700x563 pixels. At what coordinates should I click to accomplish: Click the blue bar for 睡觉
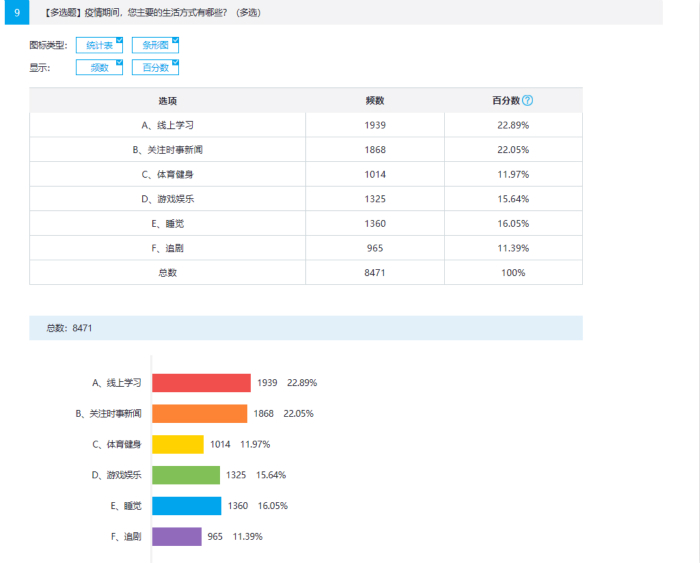[186, 506]
